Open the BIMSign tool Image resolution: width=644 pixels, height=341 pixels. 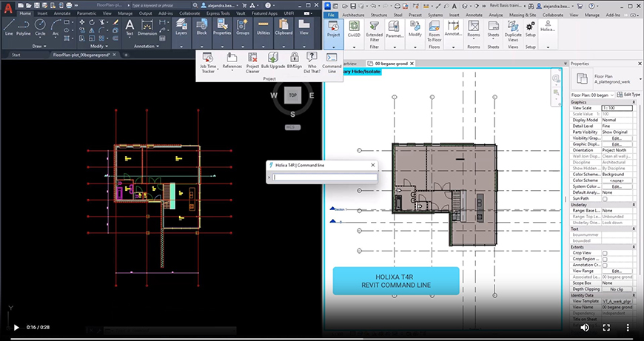294,61
